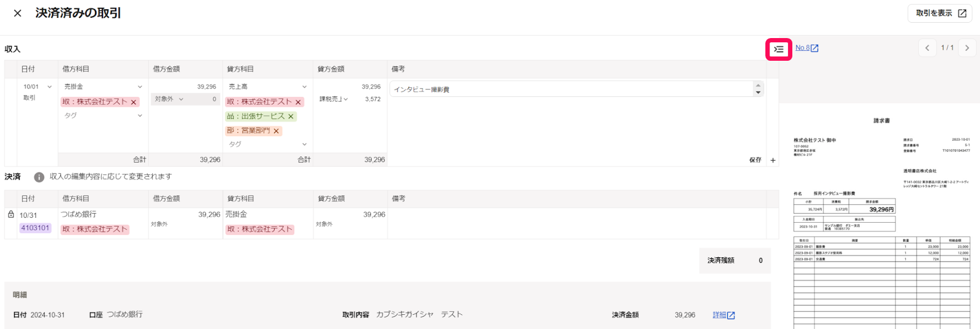Click the 1 / 1 page indicator
Viewport: 980px width, 329px height.
point(947,48)
